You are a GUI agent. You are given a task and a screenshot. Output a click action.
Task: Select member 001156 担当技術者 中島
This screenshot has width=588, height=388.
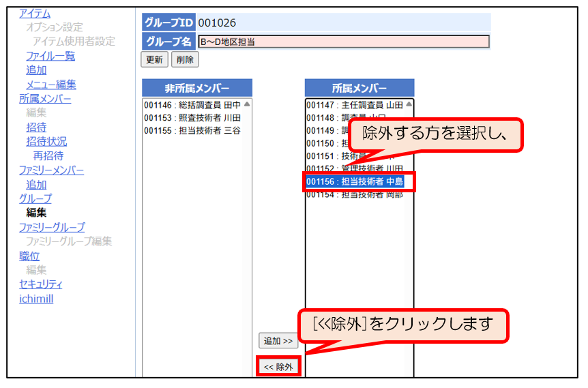355,182
